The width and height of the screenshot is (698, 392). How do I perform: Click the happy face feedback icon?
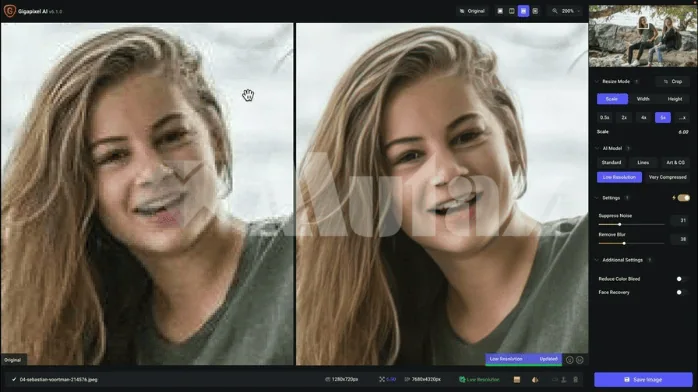[580, 360]
